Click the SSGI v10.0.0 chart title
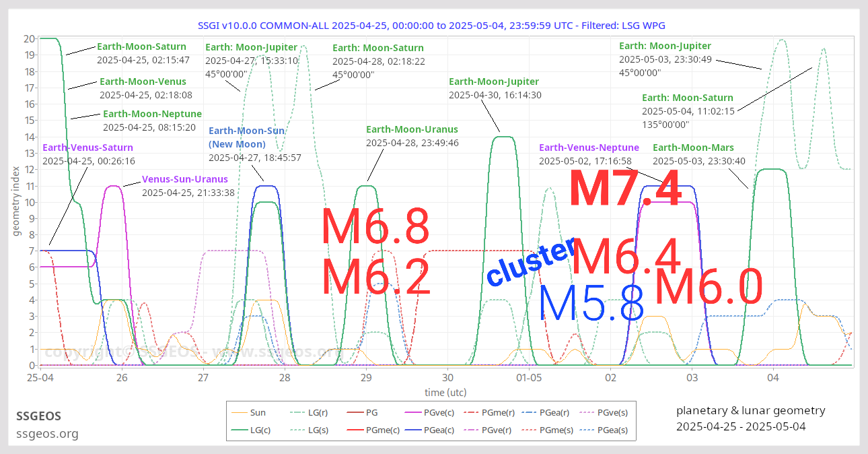 click(431, 26)
